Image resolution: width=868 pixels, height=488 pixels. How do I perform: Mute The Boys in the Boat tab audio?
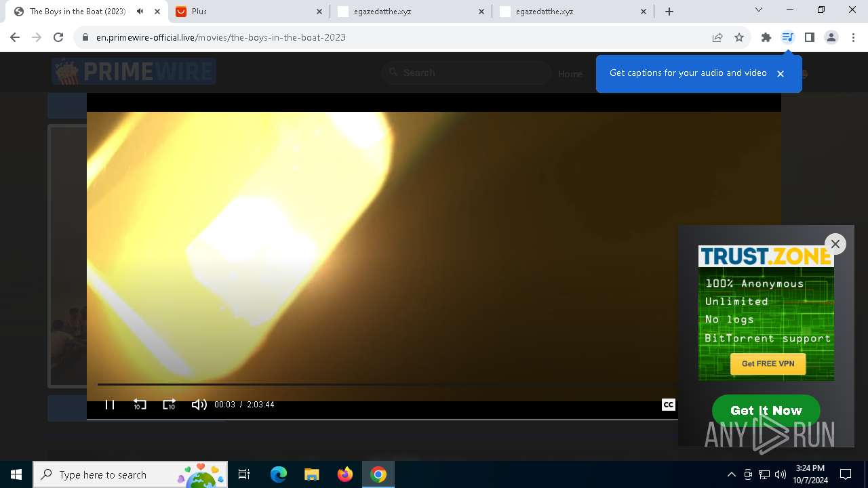tap(140, 12)
